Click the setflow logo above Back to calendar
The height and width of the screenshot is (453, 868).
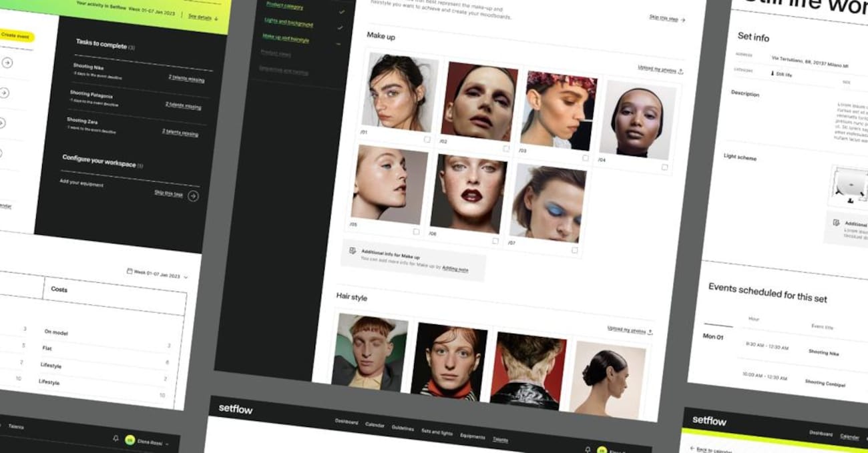(709, 420)
